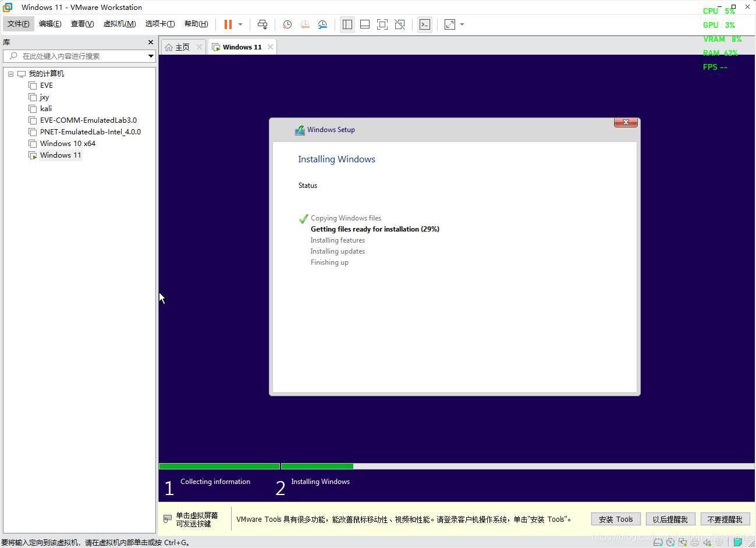Close the library panel
The image size is (756, 548).
(x=151, y=42)
